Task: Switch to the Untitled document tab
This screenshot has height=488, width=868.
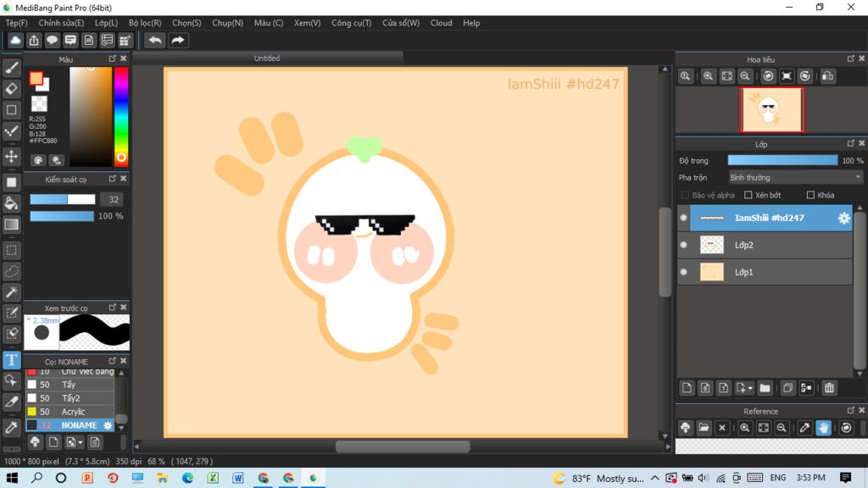Action: click(x=267, y=58)
